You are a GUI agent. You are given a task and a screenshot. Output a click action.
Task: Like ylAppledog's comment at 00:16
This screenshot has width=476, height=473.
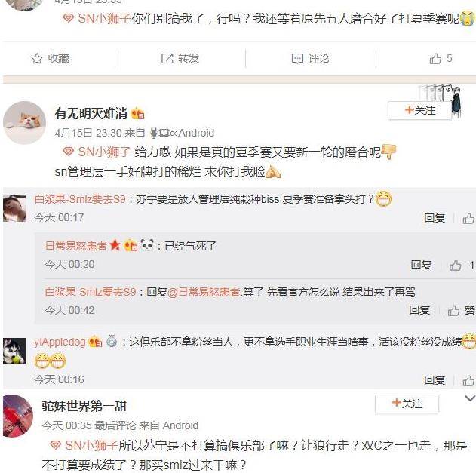(468, 380)
